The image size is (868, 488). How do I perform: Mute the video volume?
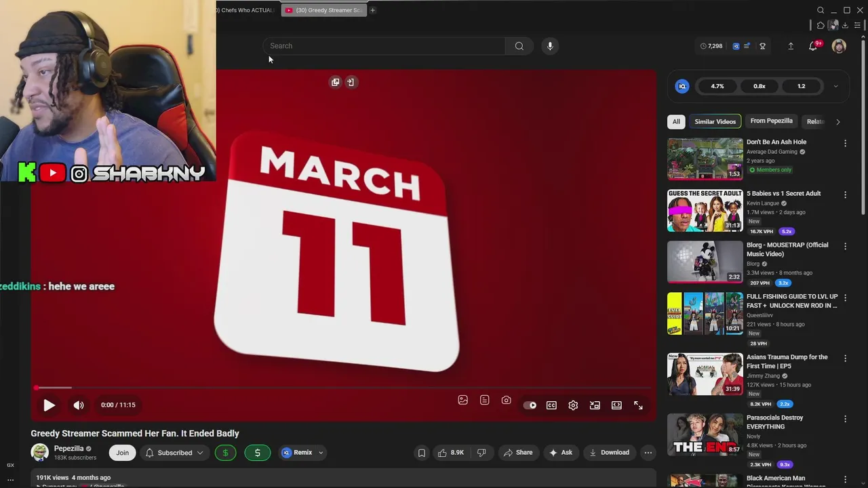(79, 405)
